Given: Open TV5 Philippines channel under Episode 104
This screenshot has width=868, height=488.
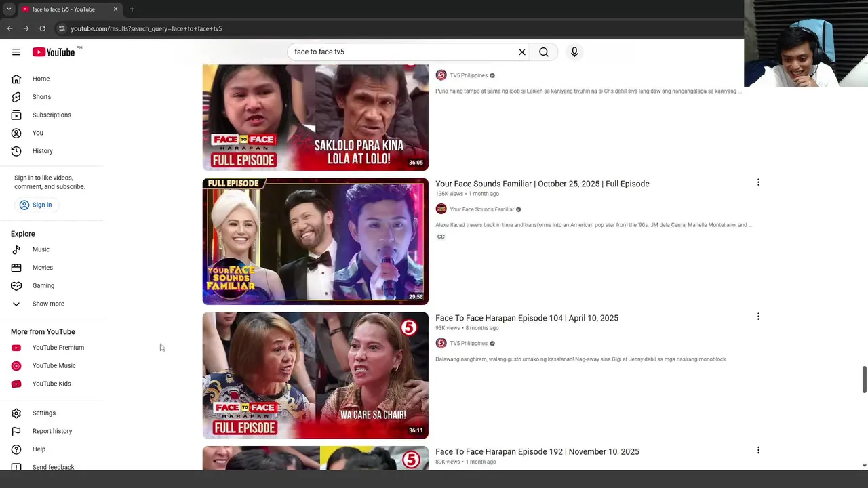Looking at the screenshot, I should (469, 344).
